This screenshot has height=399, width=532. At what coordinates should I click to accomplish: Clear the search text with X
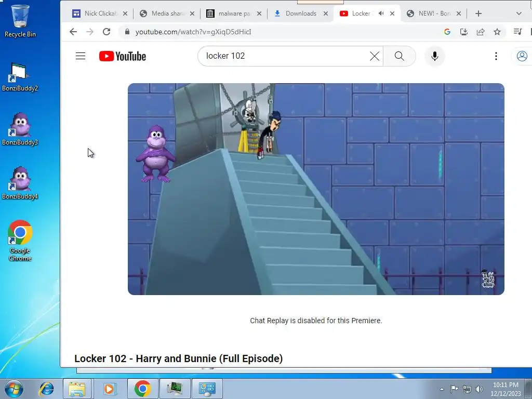[x=375, y=56]
